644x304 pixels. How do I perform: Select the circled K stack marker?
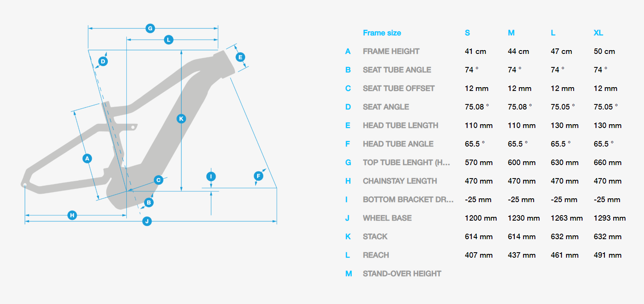click(x=181, y=119)
